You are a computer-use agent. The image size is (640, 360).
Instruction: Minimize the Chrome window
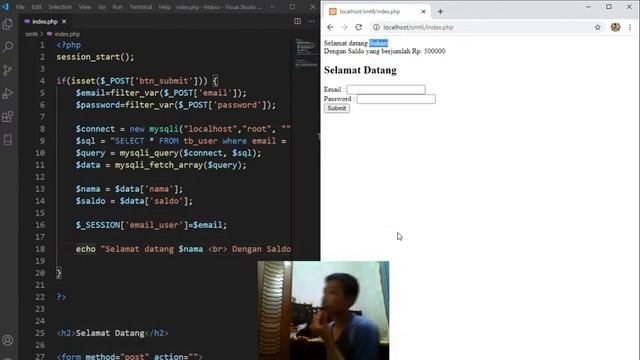(588, 7)
